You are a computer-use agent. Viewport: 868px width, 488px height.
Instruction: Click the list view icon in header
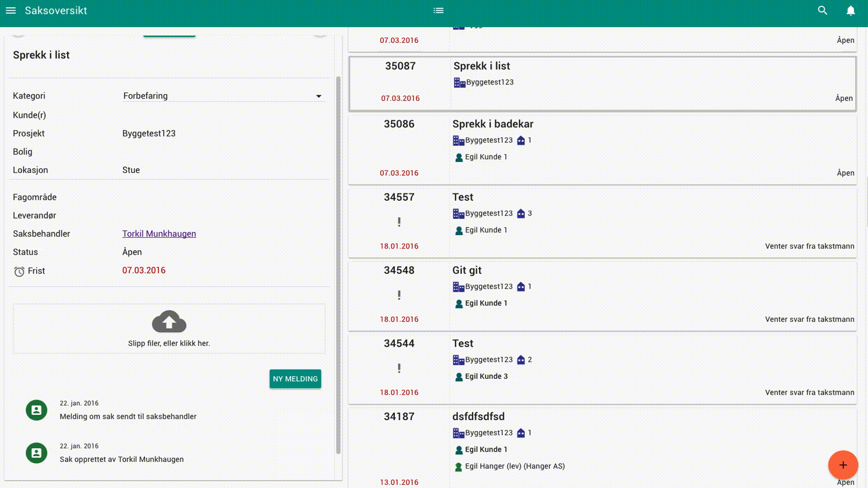coord(438,10)
